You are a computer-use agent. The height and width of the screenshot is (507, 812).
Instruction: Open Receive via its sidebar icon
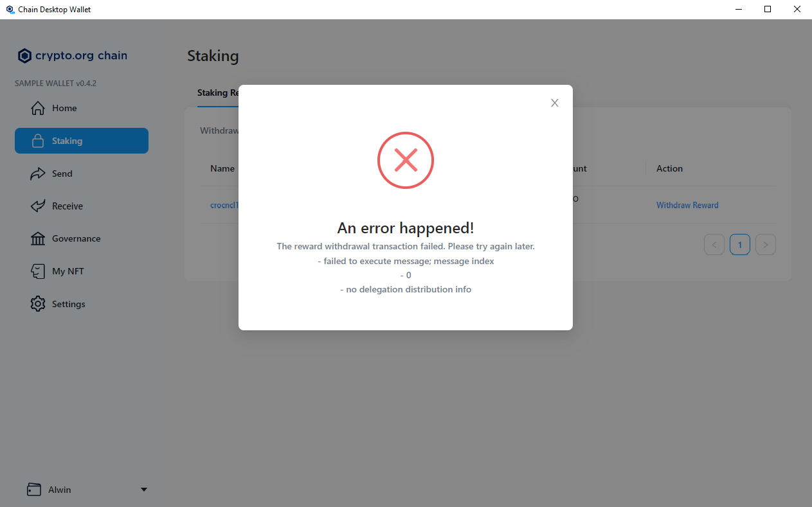pyautogui.click(x=38, y=206)
